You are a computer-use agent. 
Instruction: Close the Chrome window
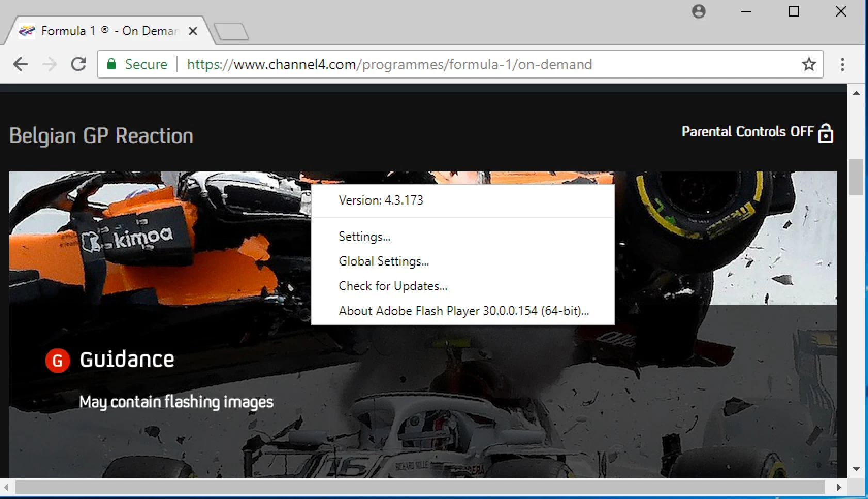click(x=841, y=11)
